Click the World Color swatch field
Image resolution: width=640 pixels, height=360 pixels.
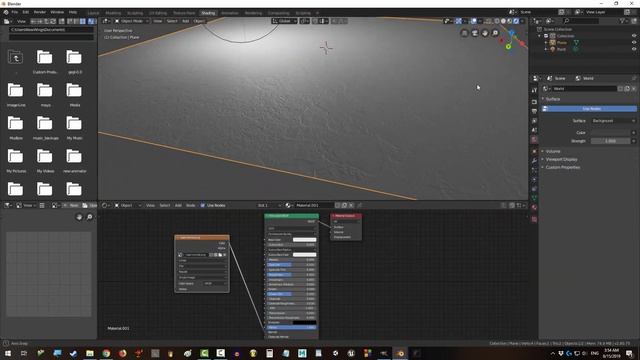(610, 133)
